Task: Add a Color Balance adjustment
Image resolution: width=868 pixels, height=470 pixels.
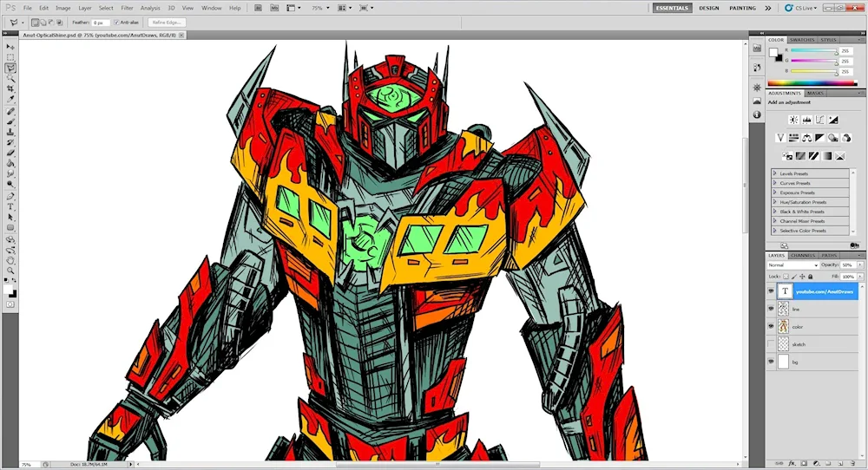Action: point(807,138)
